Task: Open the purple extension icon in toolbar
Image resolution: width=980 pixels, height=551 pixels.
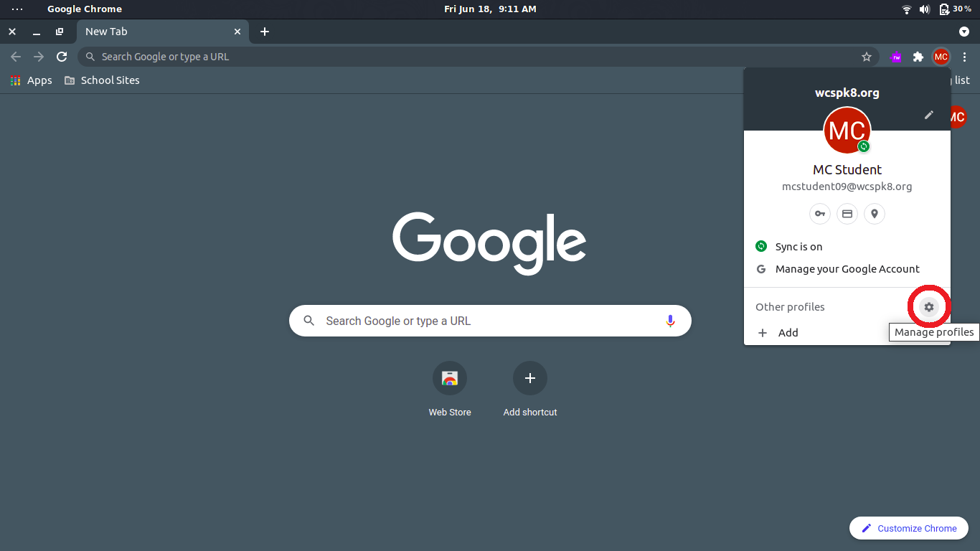Action: (895, 57)
